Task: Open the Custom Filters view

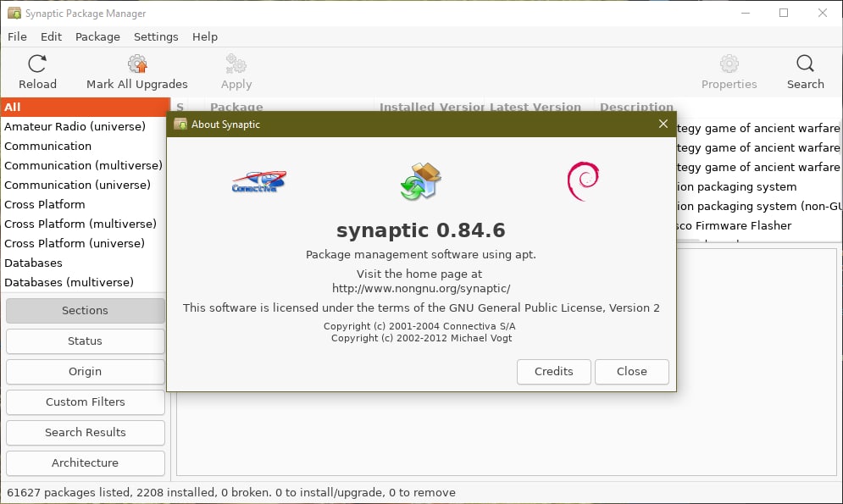Action: pos(85,402)
